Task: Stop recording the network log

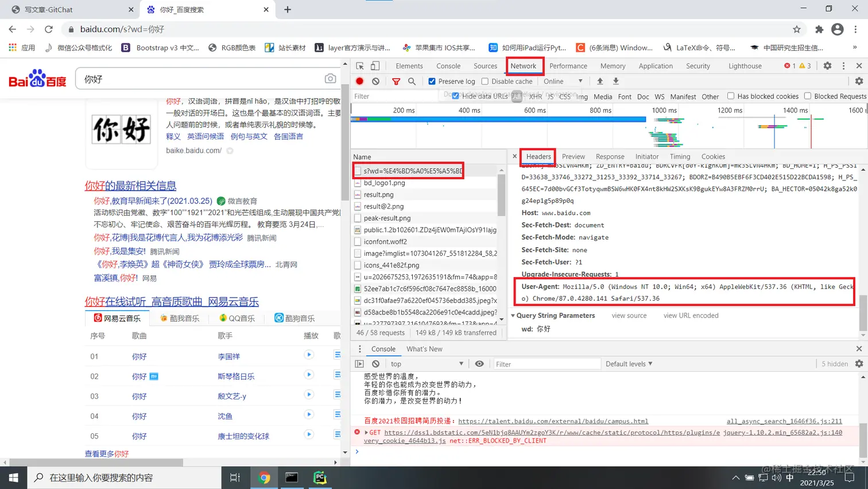Action: (360, 82)
